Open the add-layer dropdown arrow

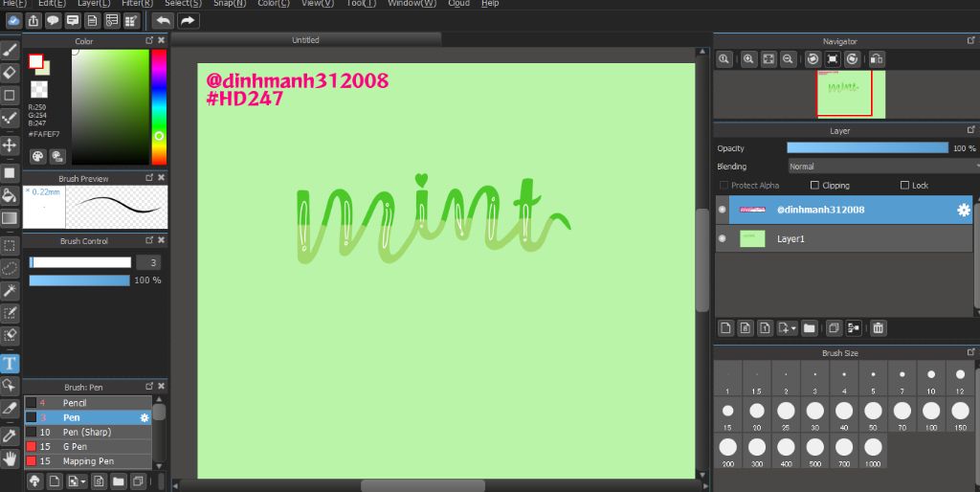coord(793,328)
